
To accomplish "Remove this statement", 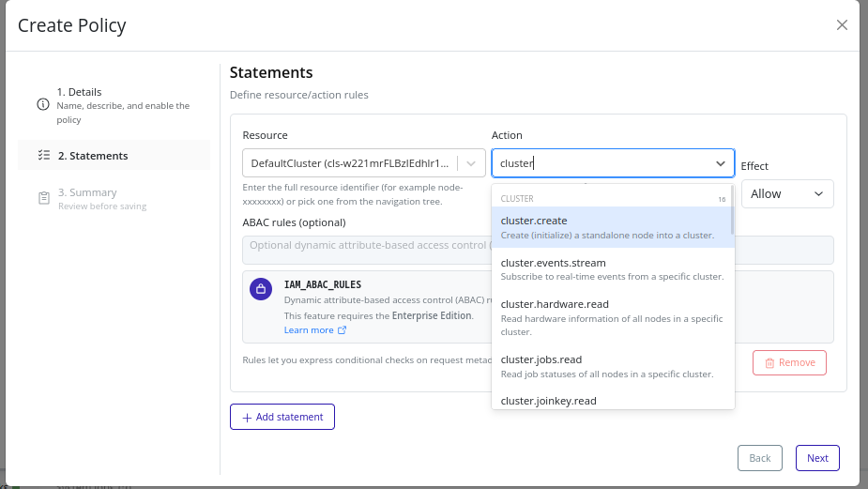I will click(789, 362).
